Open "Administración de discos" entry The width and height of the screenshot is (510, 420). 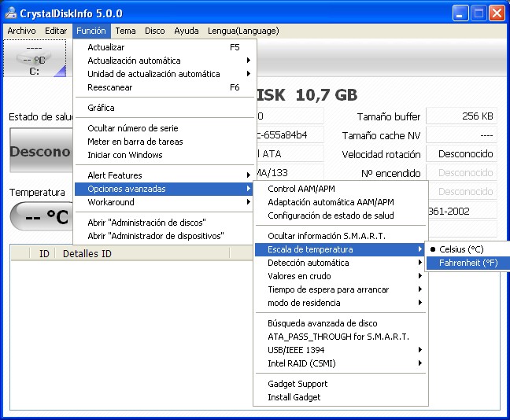164,223
